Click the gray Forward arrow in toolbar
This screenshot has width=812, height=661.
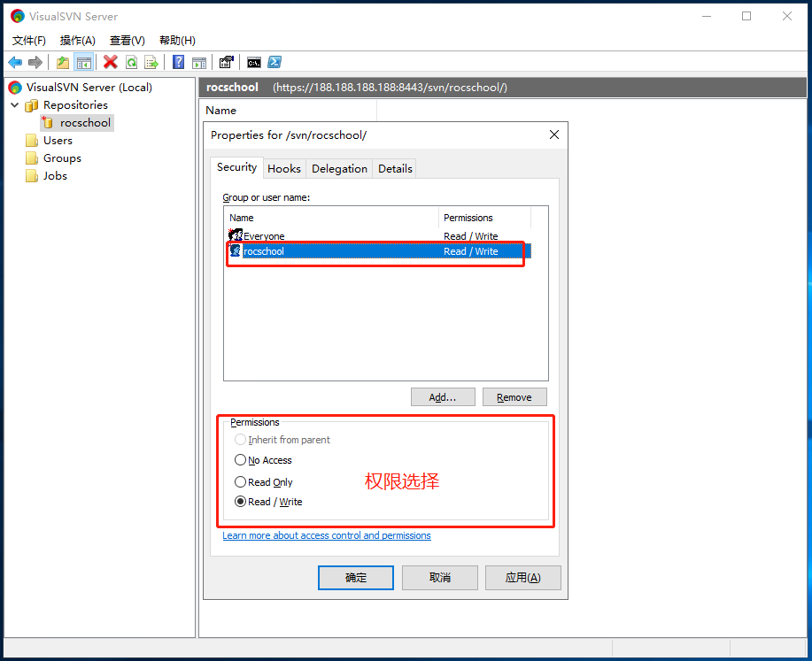[35, 63]
